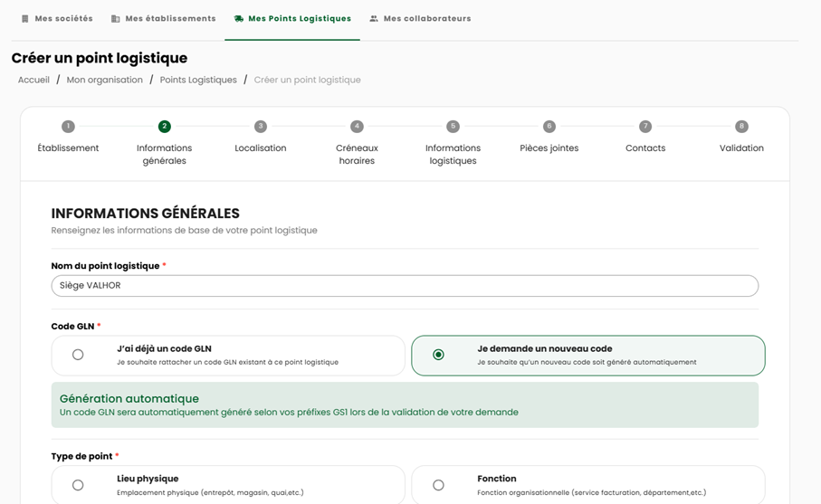Viewport: 821px width, 504px height.
Task: Jump to step 3 circle for Localisation
Action: coord(261,126)
